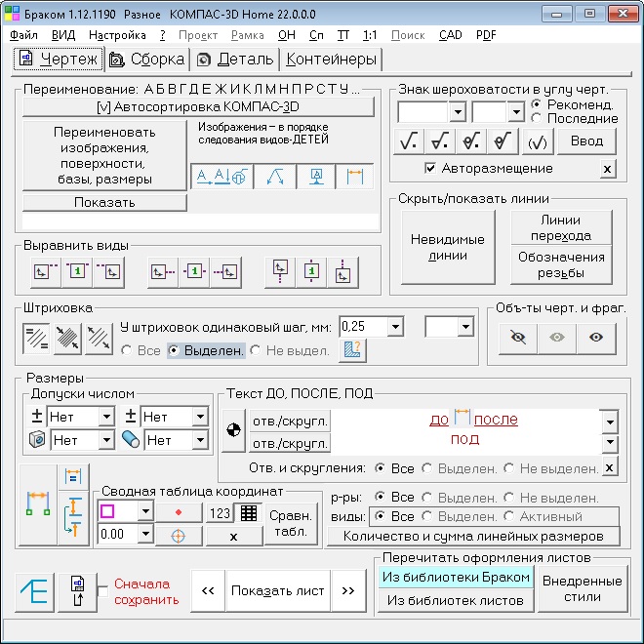Click hatching denser arrows icon
644x644 pixels.
point(67,339)
